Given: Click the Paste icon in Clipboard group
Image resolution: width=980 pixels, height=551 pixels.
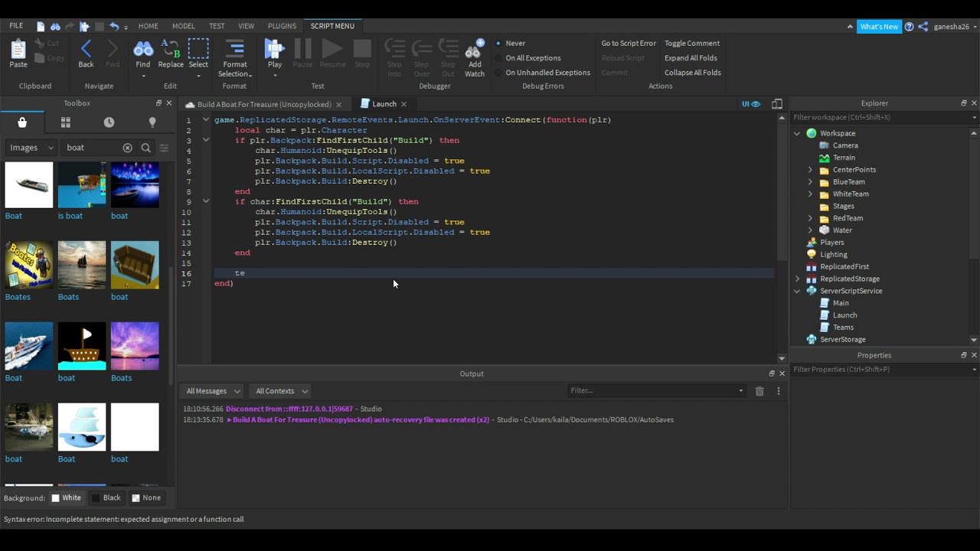Looking at the screenshot, I should (18, 50).
